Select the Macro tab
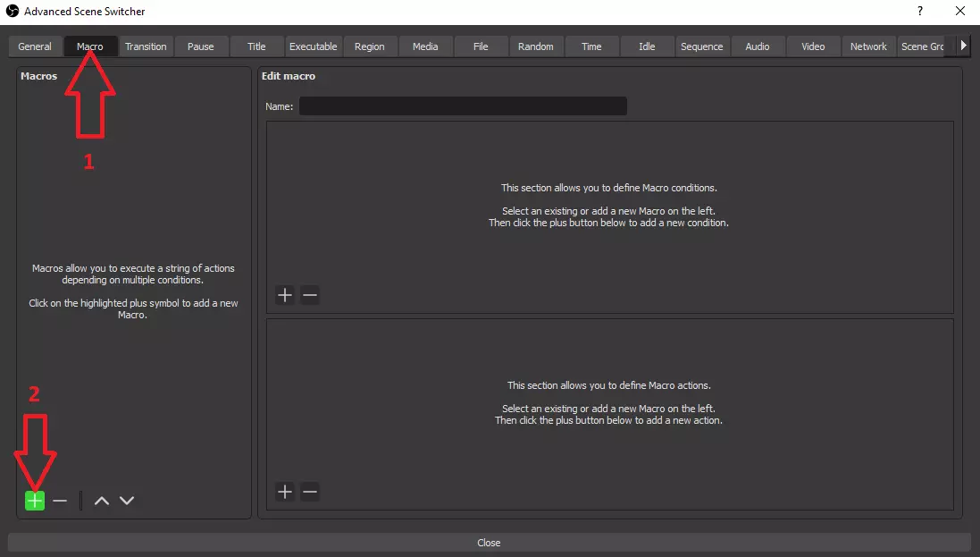 tap(90, 46)
